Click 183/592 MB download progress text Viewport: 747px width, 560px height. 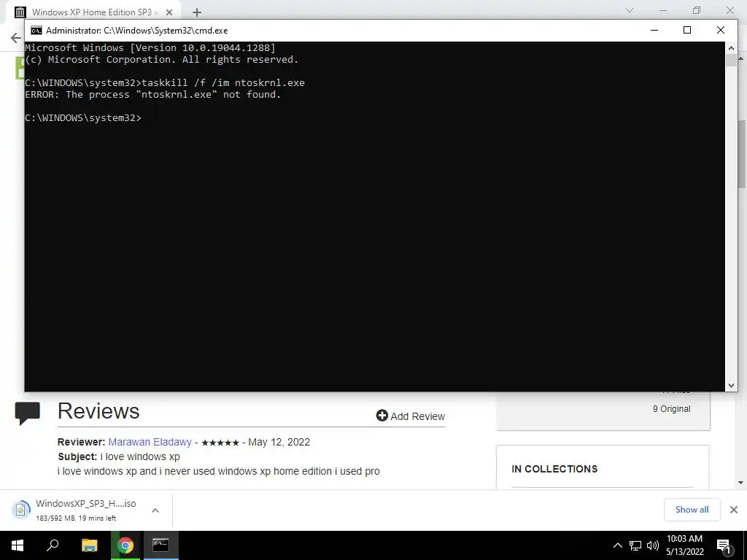[76, 518]
